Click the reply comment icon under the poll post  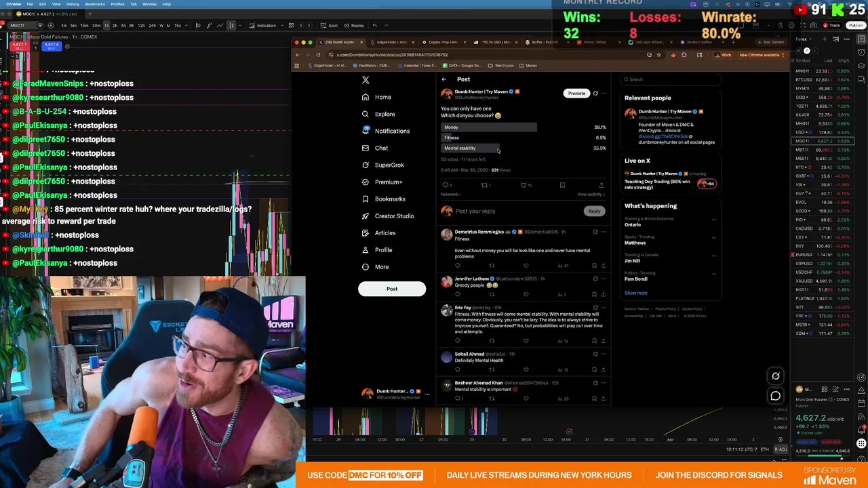[446, 185]
